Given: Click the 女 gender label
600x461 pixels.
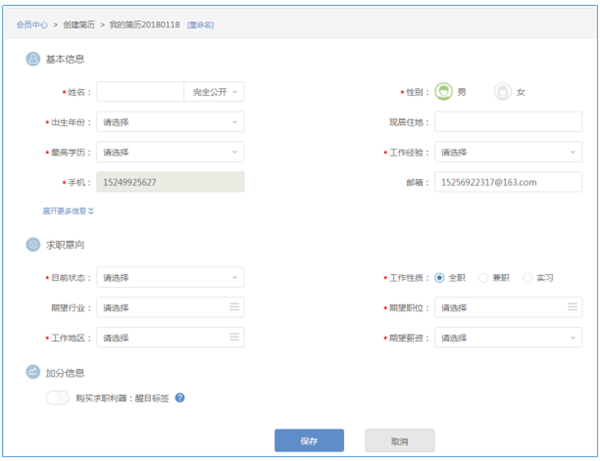Looking at the screenshot, I should (521, 92).
